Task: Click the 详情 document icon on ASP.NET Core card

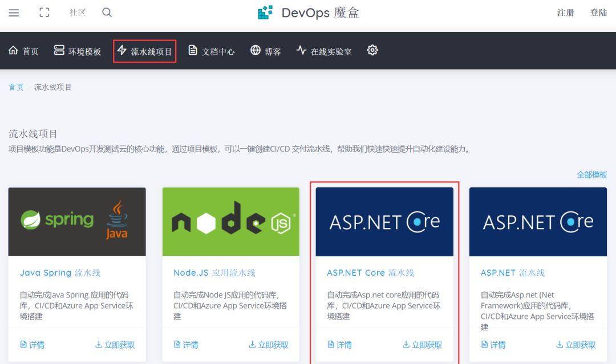Action: coord(331,345)
